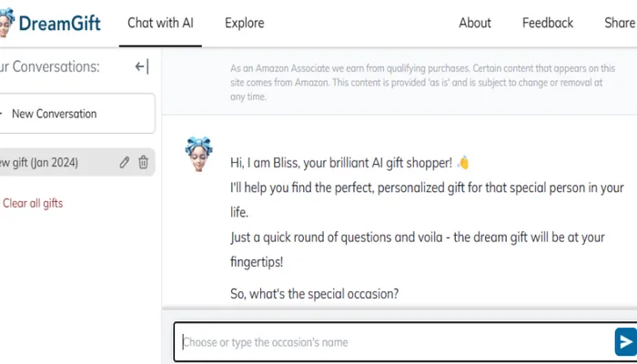
Task: Click the DreamGift logo icon
Action: point(5,23)
